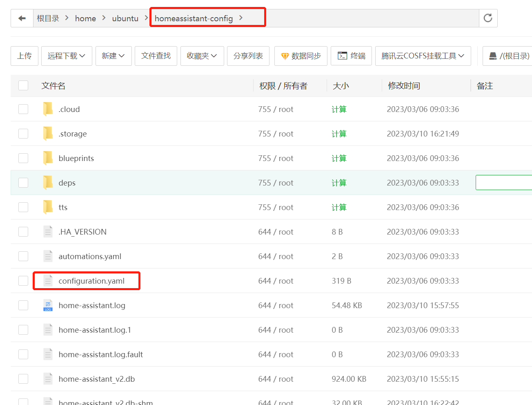
Task: Click the configuration.yaml file icon
Action: click(48, 280)
